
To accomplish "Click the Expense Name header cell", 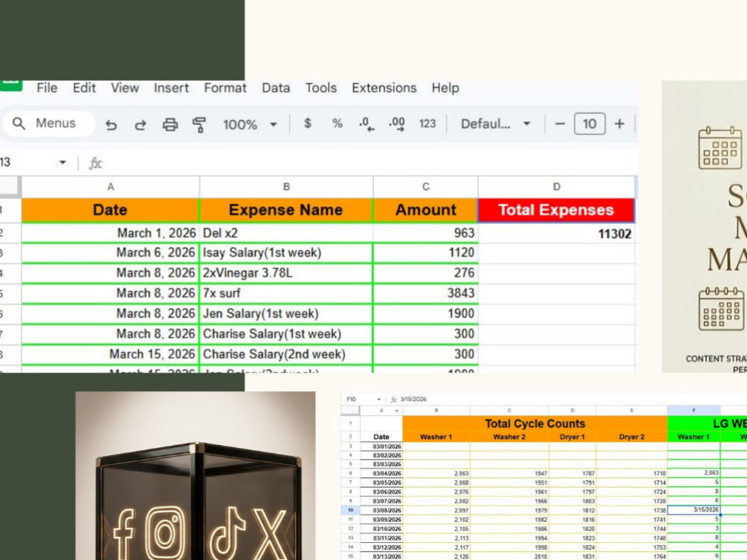I will 286,210.
